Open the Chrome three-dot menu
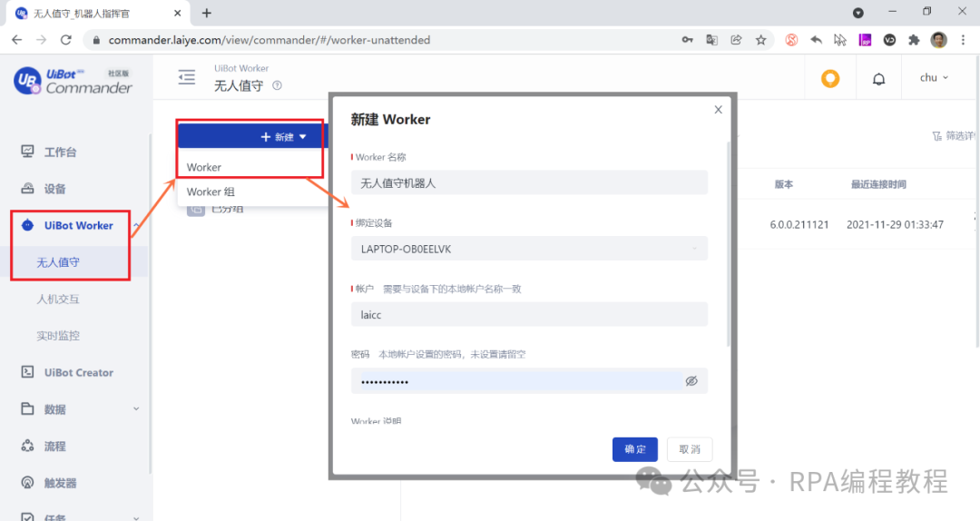The width and height of the screenshot is (980, 521). click(x=963, y=40)
